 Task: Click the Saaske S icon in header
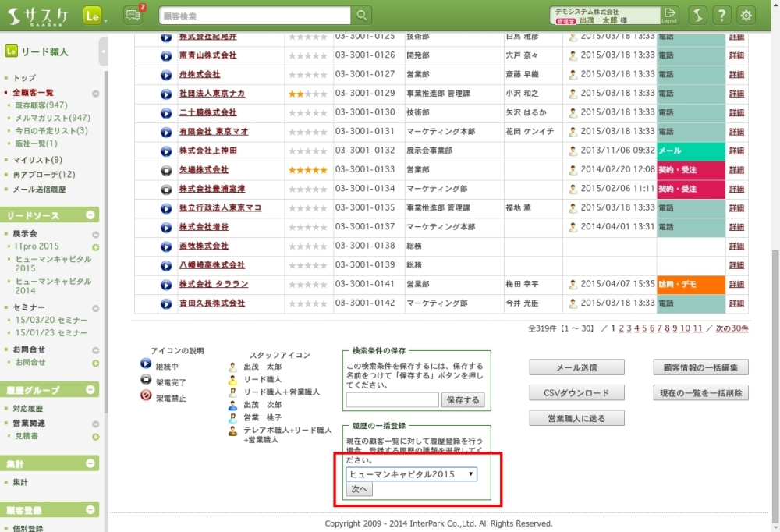pos(698,16)
